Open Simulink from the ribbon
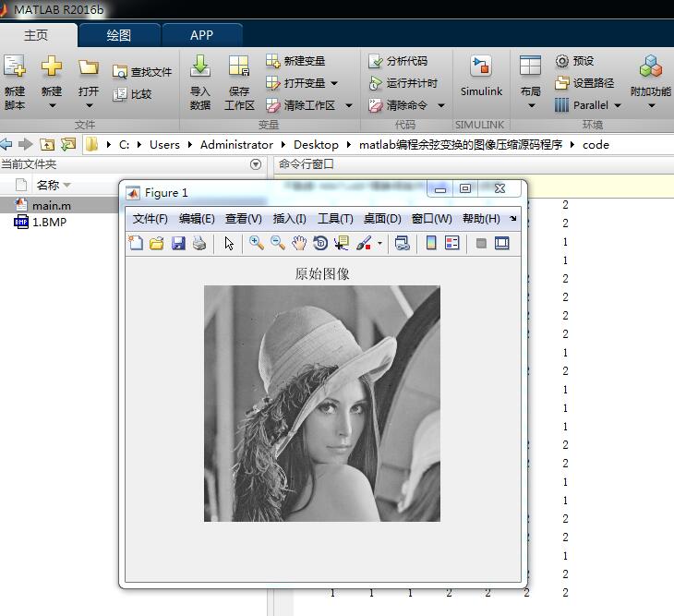The image size is (674, 616). point(481,75)
